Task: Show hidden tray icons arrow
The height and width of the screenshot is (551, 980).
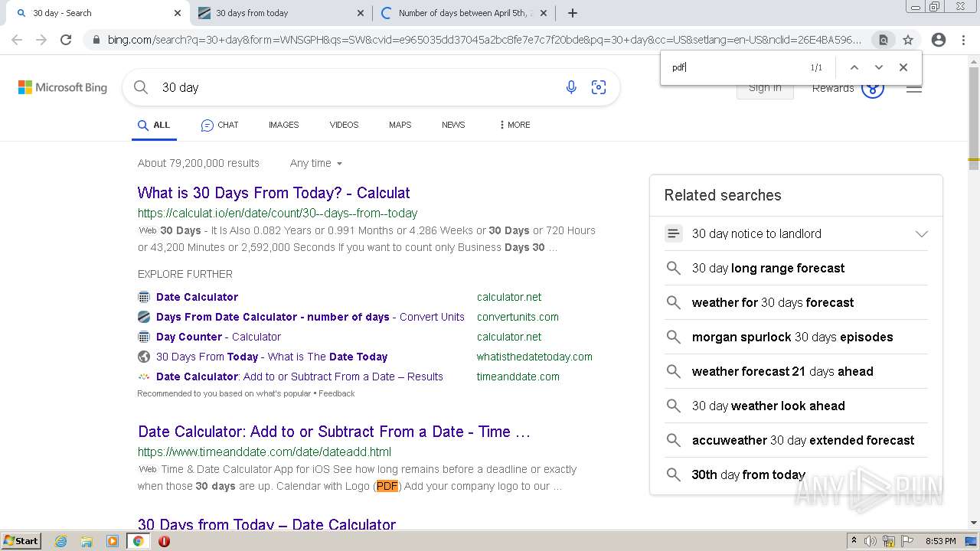Action: [854, 541]
